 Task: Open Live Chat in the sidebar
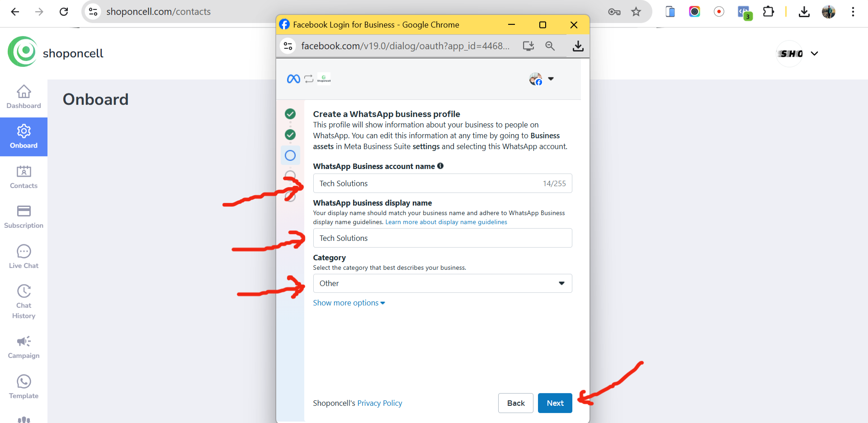(x=24, y=257)
